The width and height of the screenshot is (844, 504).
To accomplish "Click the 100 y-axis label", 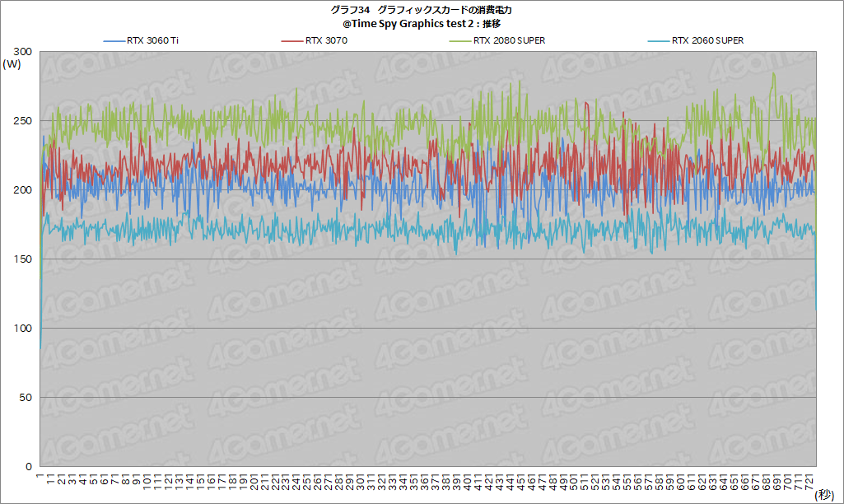I will [22, 329].
